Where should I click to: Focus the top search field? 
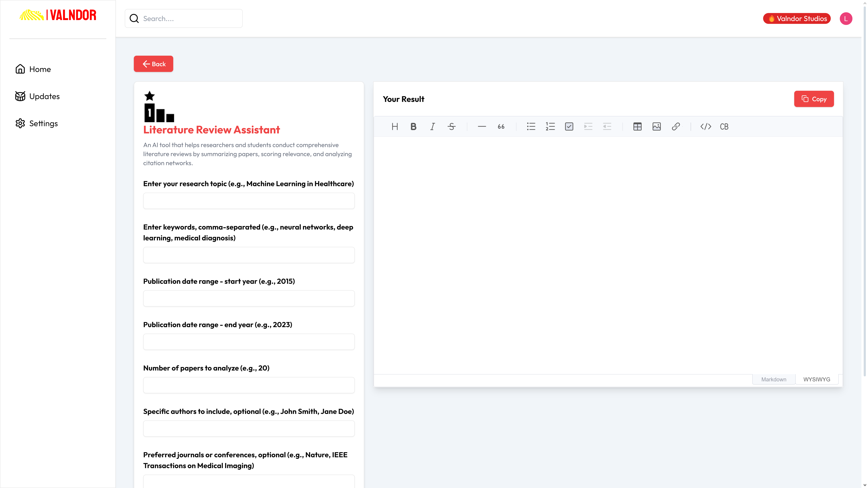tap(184, 19)
